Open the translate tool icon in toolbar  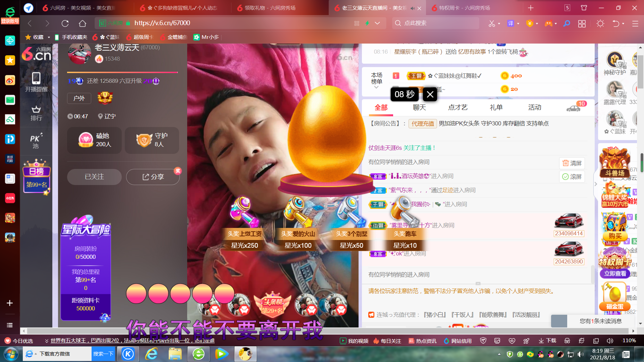click(x=511, y=23)
